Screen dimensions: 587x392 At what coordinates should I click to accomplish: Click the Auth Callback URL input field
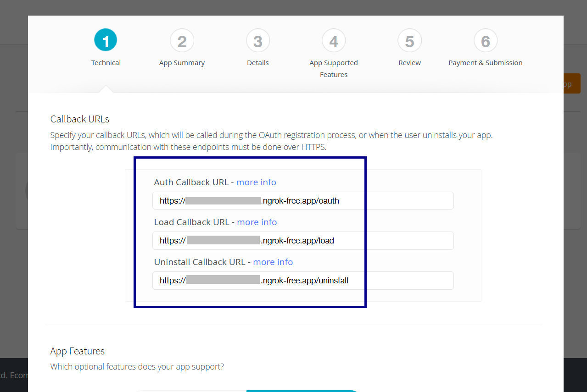[303, 201]
